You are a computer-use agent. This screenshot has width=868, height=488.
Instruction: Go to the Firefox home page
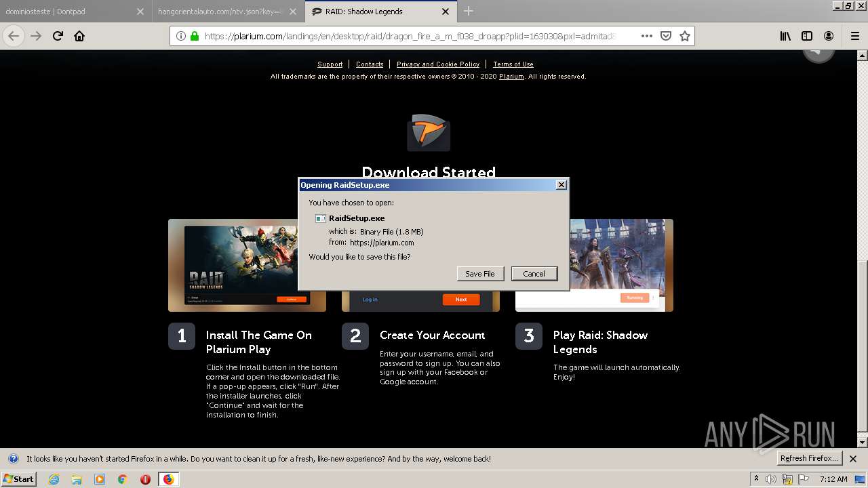79,36
